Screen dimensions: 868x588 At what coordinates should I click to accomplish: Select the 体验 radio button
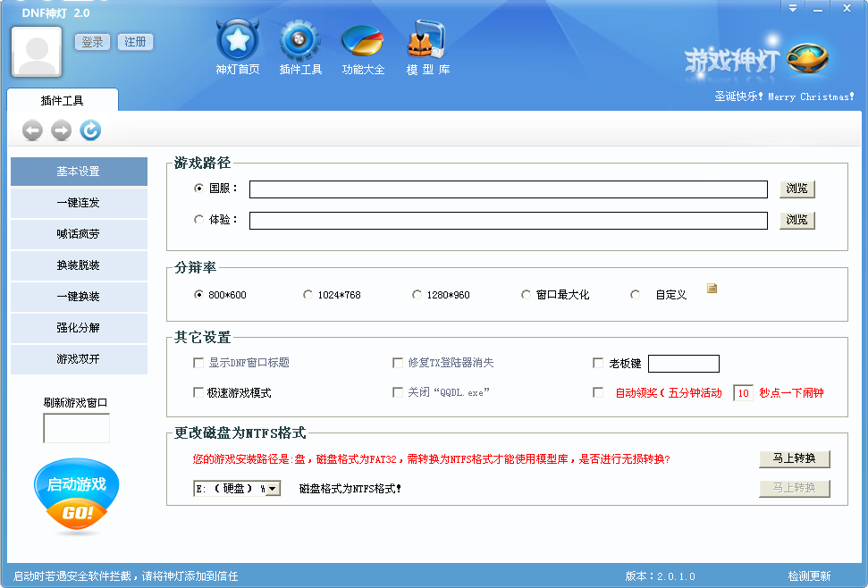pos(198,220)
